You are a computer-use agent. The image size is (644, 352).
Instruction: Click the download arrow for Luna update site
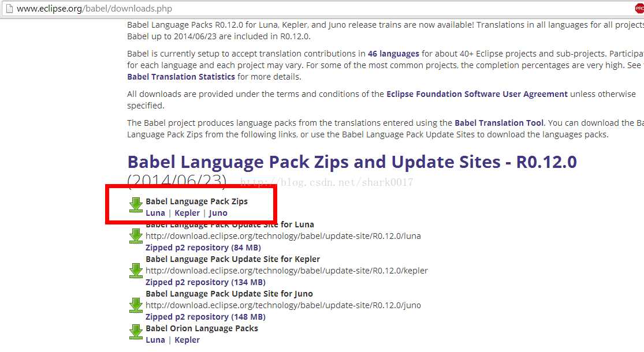(x=136, y=236)
